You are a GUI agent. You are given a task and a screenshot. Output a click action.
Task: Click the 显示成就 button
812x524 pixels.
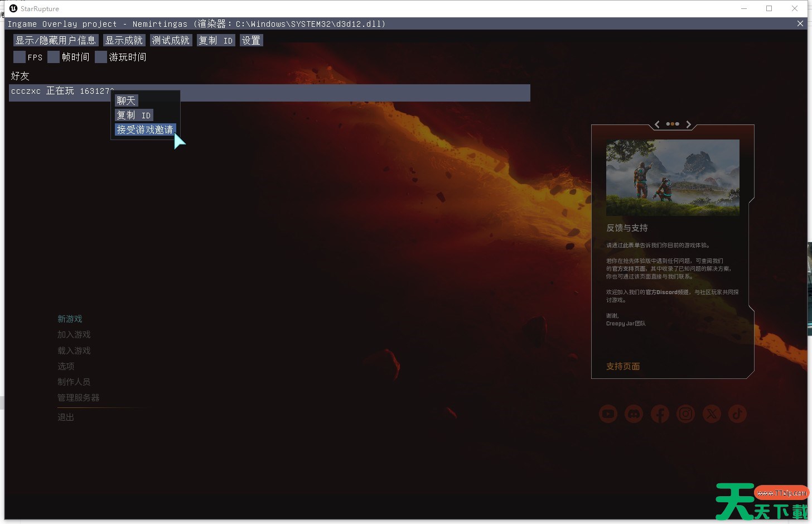pos(124,40)
